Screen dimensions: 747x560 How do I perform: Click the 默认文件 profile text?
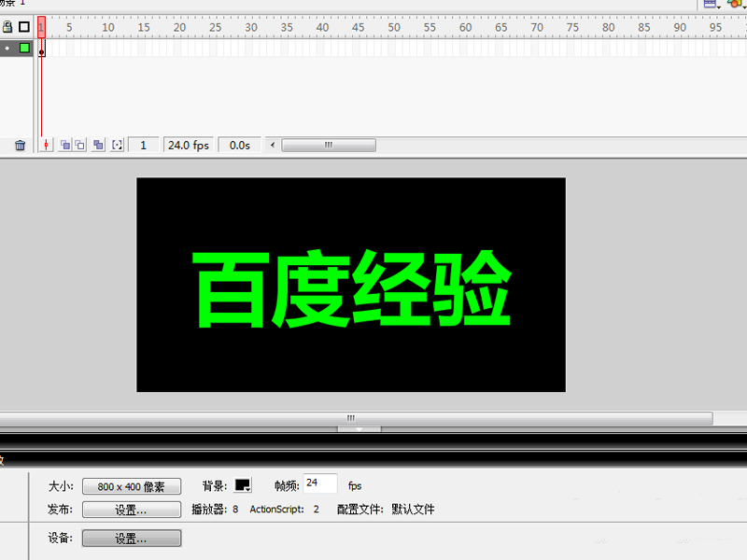(x=413, y=509)
